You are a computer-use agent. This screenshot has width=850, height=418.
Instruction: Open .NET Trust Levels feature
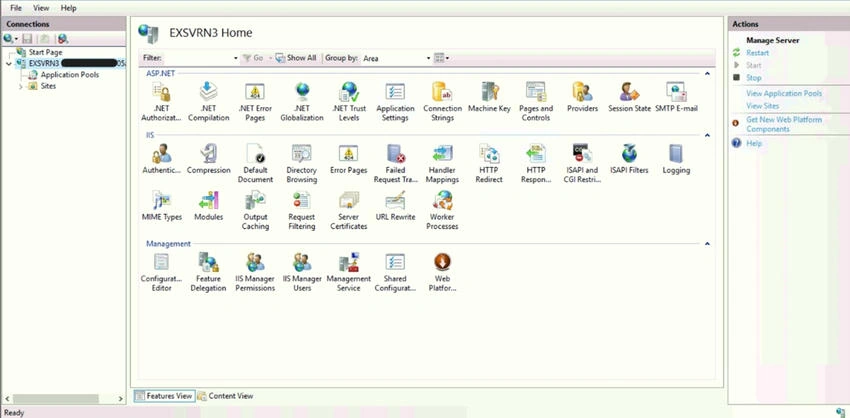(349, 102)
